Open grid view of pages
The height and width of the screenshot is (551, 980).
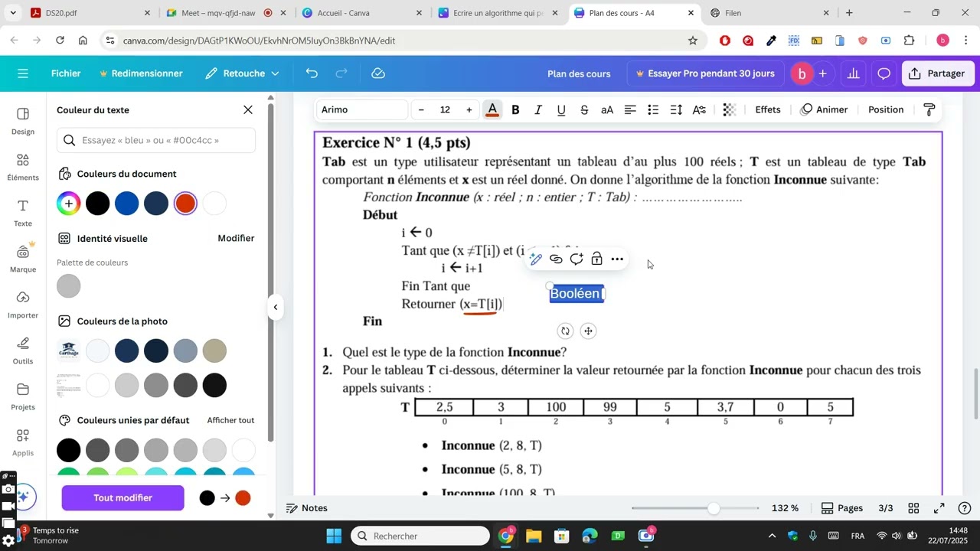tap(913, 508)
